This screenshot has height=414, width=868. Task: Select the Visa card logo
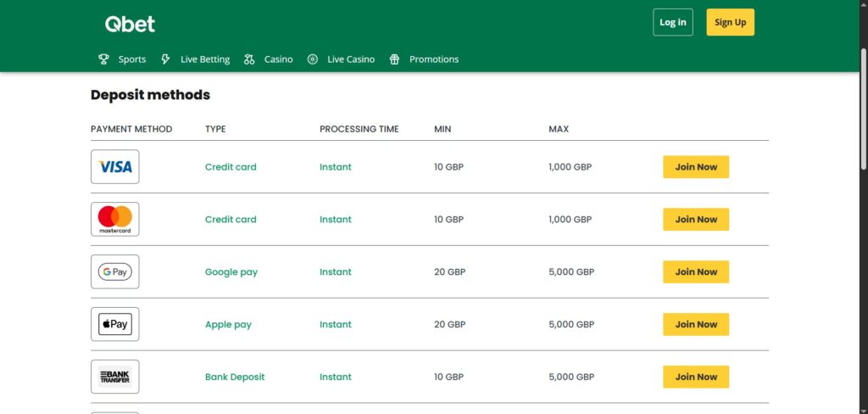115,167
